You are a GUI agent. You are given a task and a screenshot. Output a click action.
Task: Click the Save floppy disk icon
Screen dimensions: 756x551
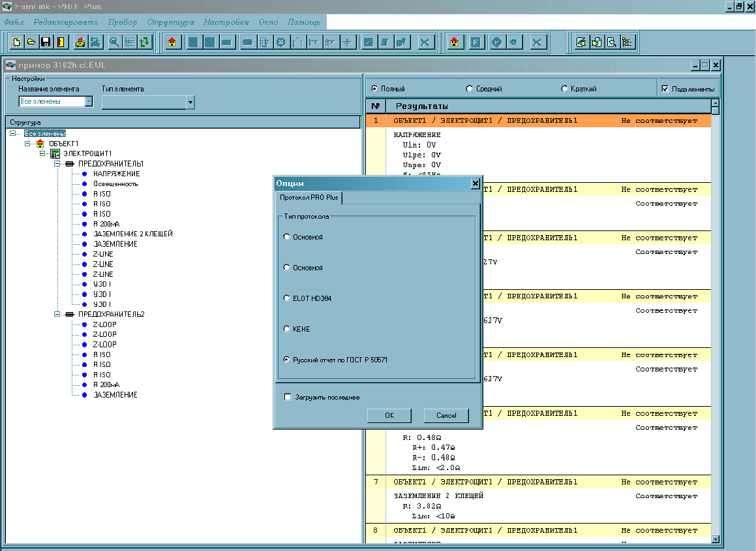pos(46,42)
